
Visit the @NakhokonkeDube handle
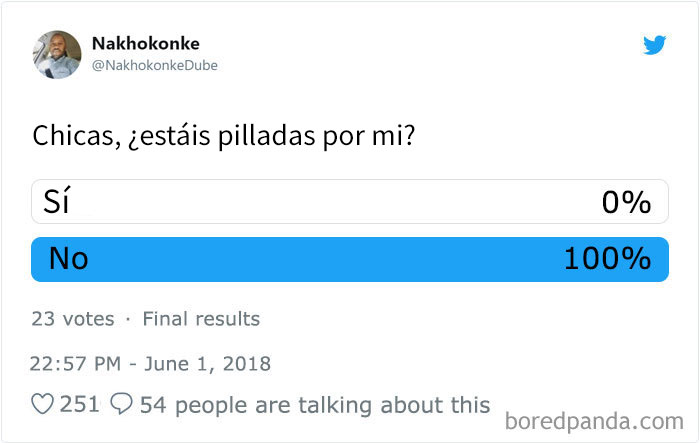point(154,65)
